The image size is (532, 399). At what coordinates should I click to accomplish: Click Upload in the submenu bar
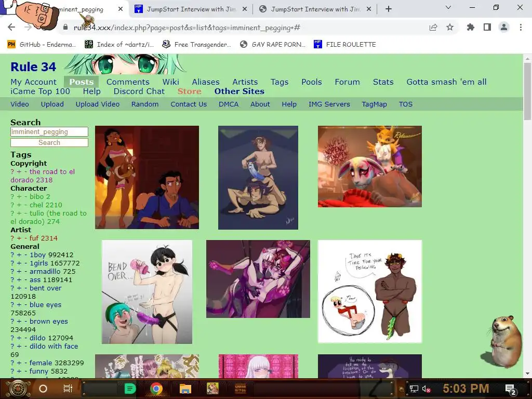click(52, 104)
